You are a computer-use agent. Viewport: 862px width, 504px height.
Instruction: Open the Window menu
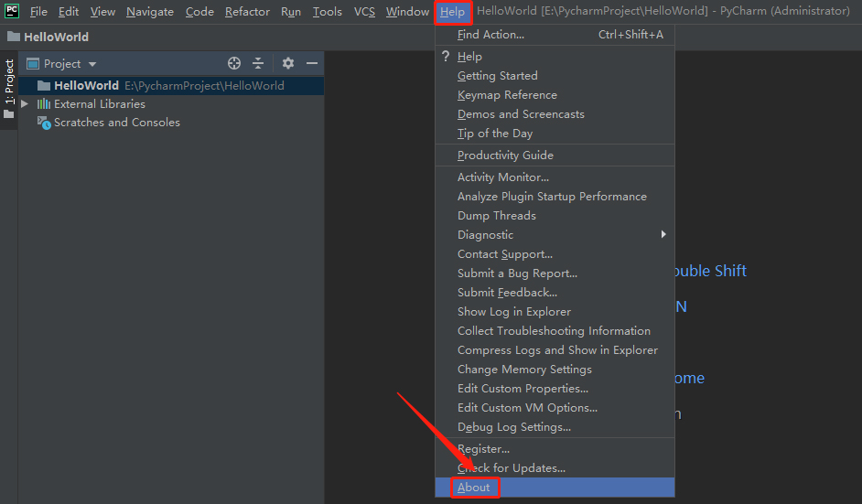click(407, 12)
